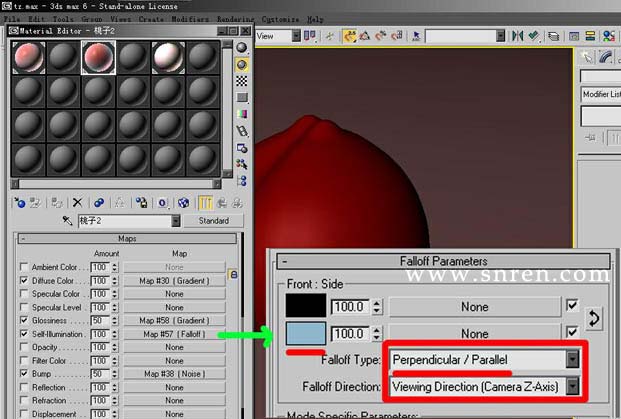Click Material Effects Channel icon

click(162, 203)
